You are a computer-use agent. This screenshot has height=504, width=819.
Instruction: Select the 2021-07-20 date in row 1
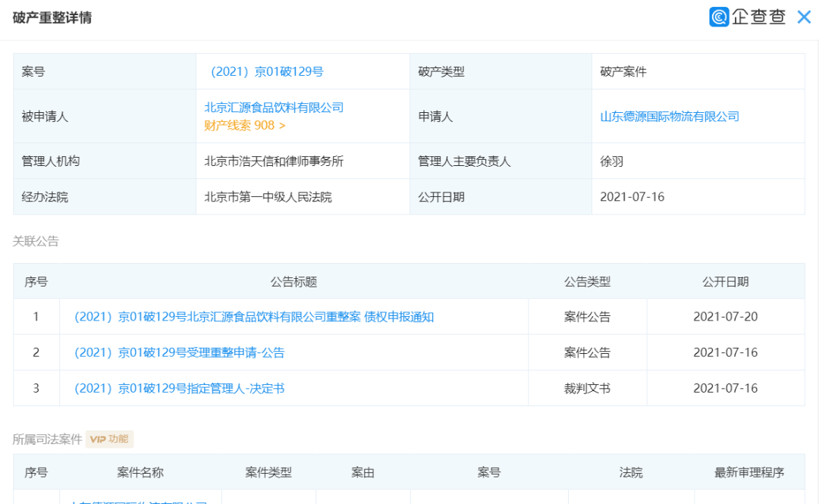pos(725,317)
